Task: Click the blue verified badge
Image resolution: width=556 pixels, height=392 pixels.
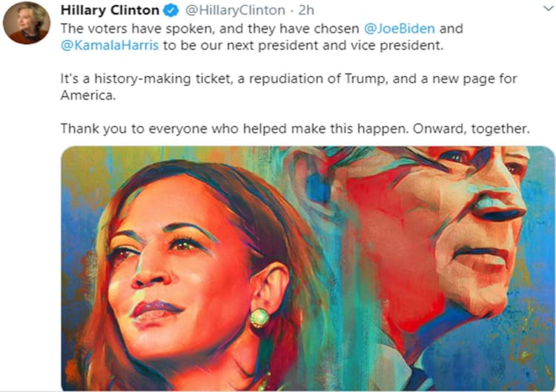Action: [170, 10]
